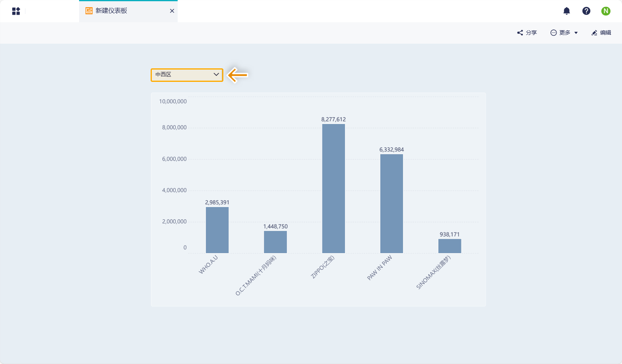Open the app grid menu icon
The height and width of the screenshot is (364, 622).
(x=16, y=11)
